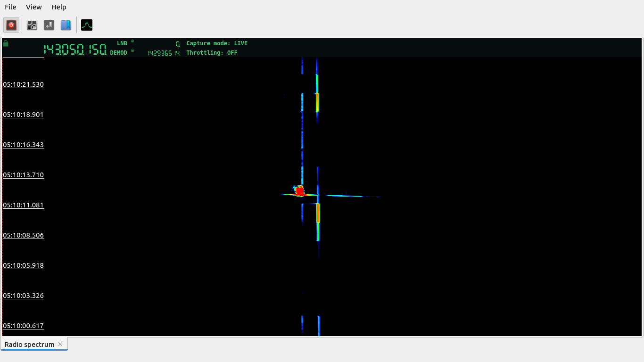Click the Throttling: OFF text

212,53
